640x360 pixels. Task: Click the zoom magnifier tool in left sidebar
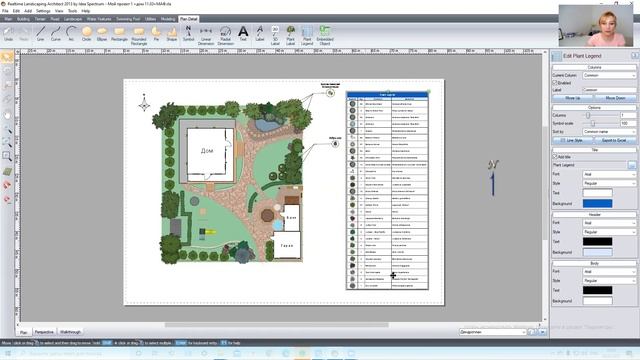[x=7, y=156]
